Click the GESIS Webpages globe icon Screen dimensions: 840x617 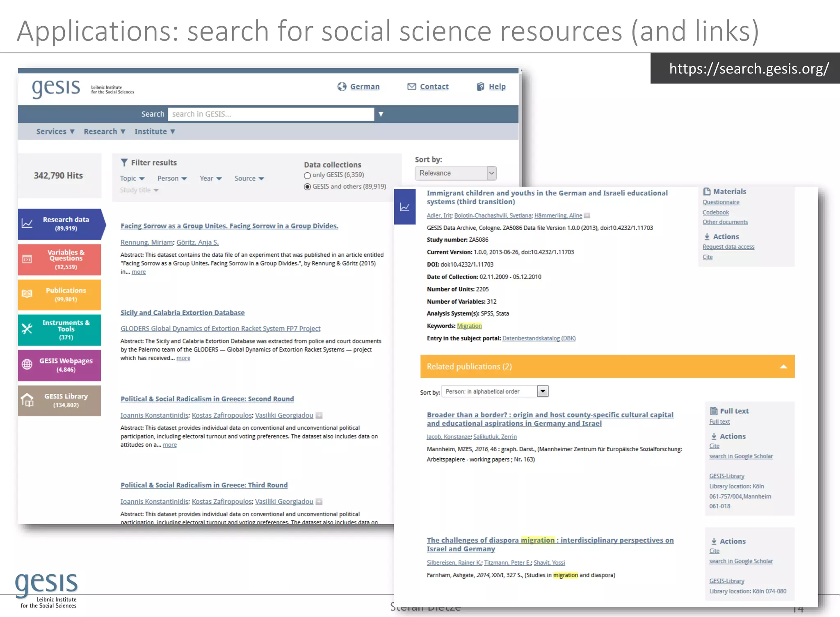[x=27, y=364]
